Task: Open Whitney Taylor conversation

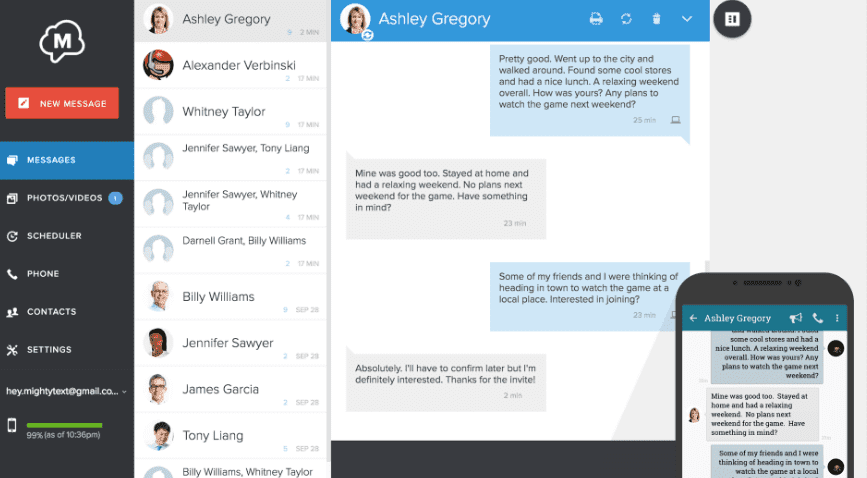Action: (x=231, y=112)
